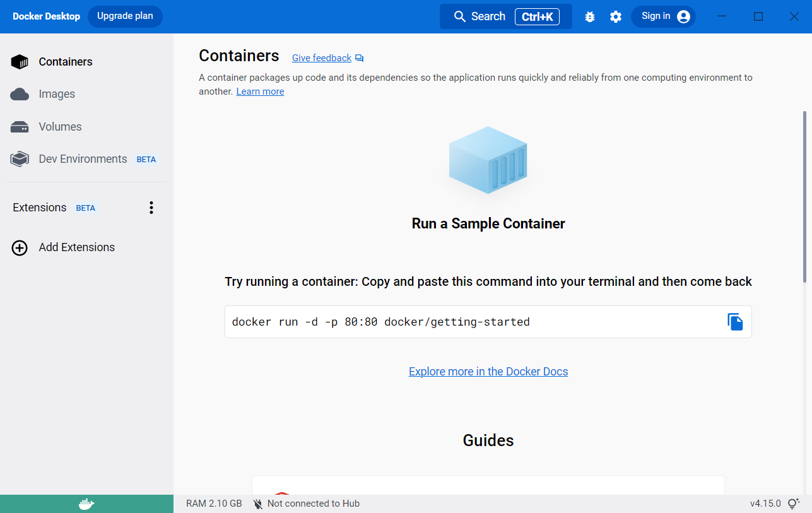Click the Not connected to Hub status
This screenshot has height=513, width=812.
coord(314,504)
